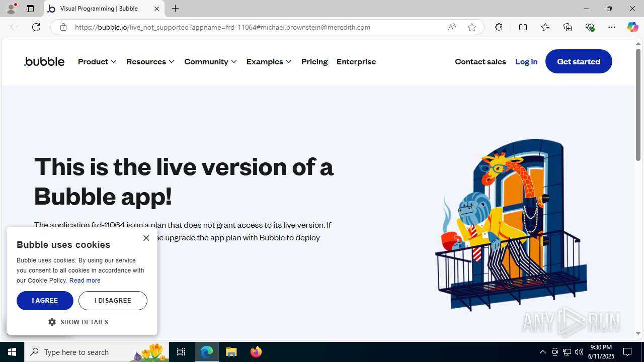
Task: Open Extensions icon
Action: [x=499, y=27]
